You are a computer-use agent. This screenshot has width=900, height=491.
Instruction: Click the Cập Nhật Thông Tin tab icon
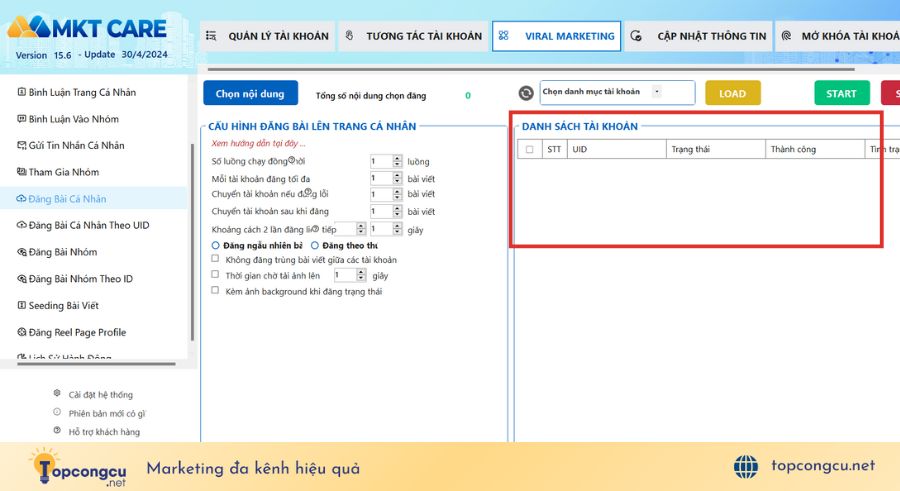(636, 36)
